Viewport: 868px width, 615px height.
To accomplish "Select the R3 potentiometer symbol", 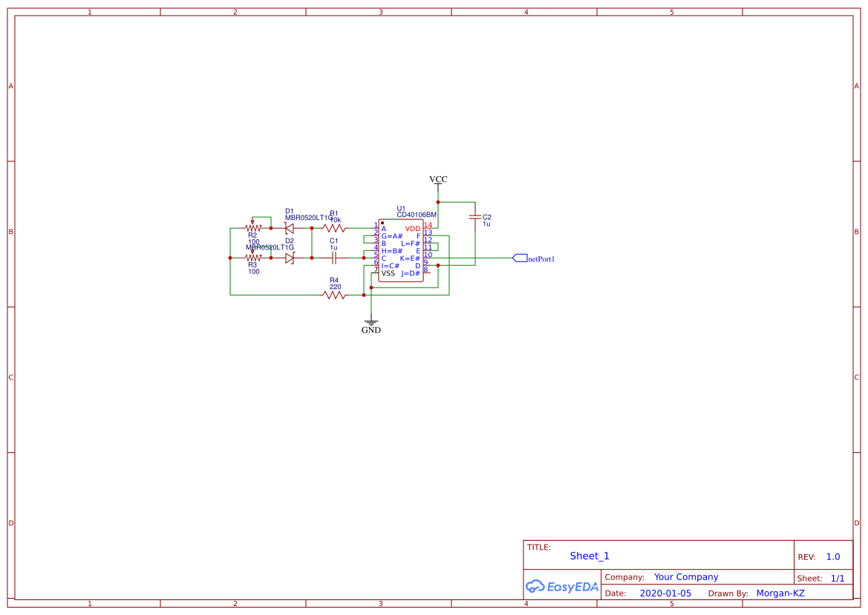I will 253,256.
